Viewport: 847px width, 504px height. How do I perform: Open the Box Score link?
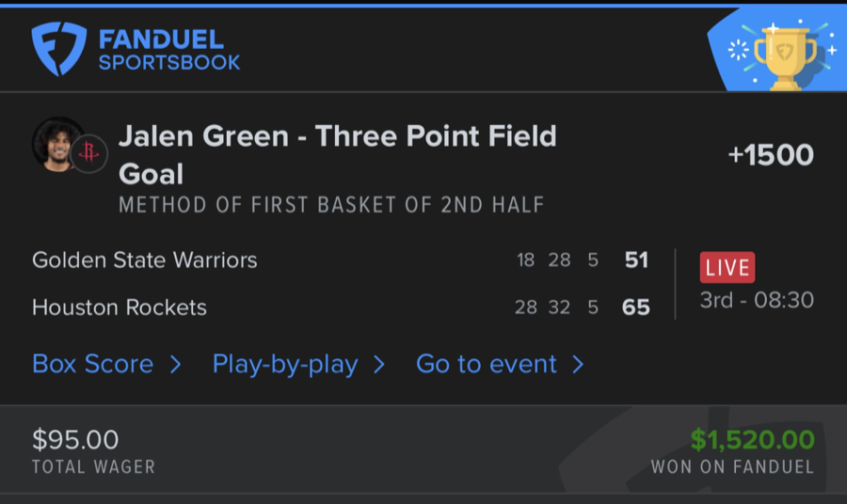pyautogui.click(x=92, y=364)
